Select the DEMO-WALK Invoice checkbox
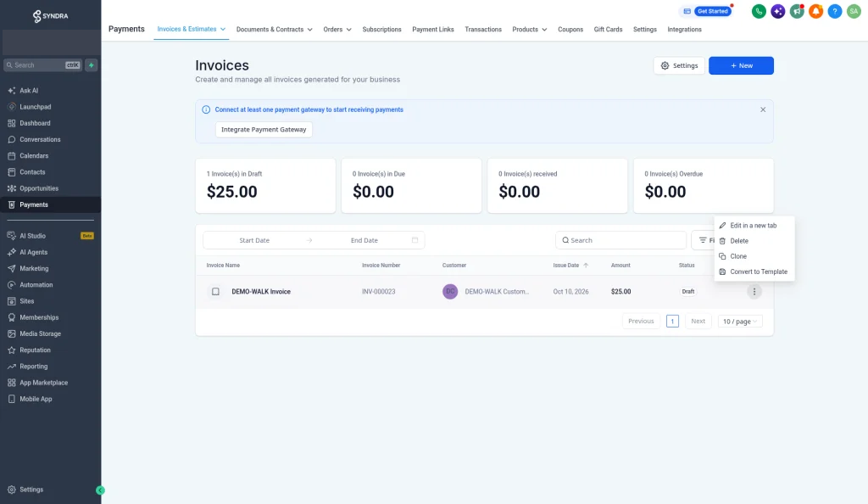Image resolution: width=868 pixels, height=504 pixels. (x=215, y=291)
